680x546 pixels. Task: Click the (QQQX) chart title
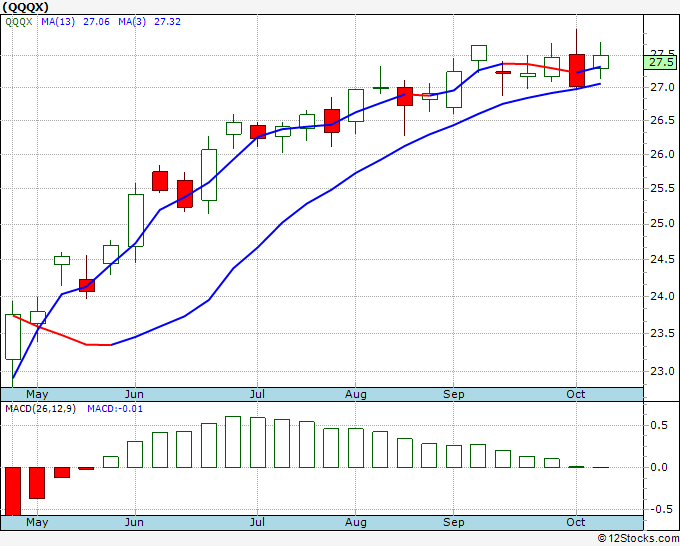tap(26, 7)
